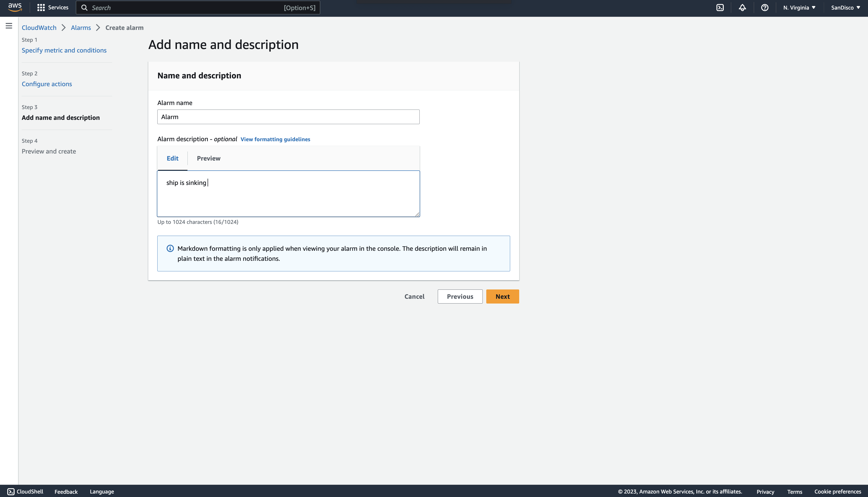Go to Configure actions step
Screen dimensions: 868x497
[47, 84]
